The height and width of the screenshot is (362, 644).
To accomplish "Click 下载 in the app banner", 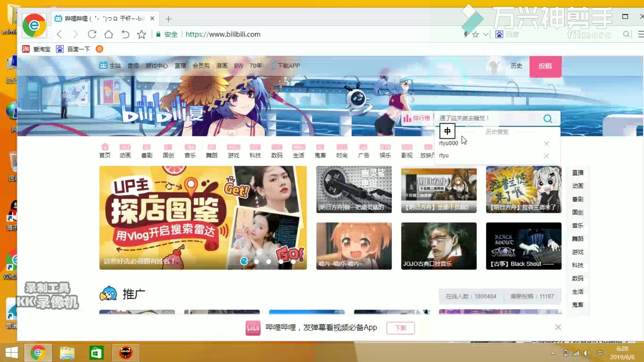I will click(400, 328).
